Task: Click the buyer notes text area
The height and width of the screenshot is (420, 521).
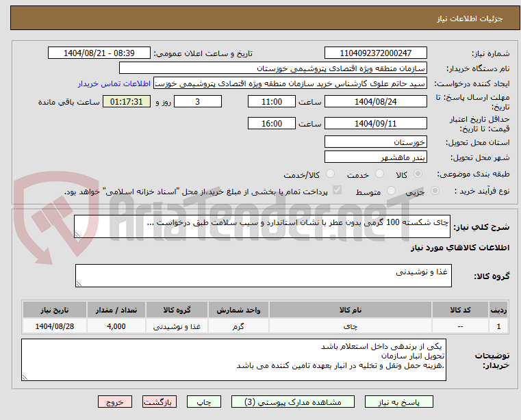Action: 233,360
